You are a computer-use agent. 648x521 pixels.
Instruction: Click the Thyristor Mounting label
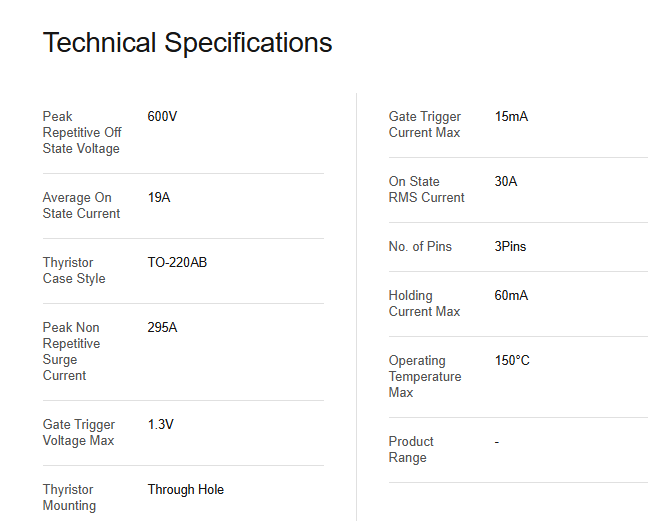[x=70, y=497]
